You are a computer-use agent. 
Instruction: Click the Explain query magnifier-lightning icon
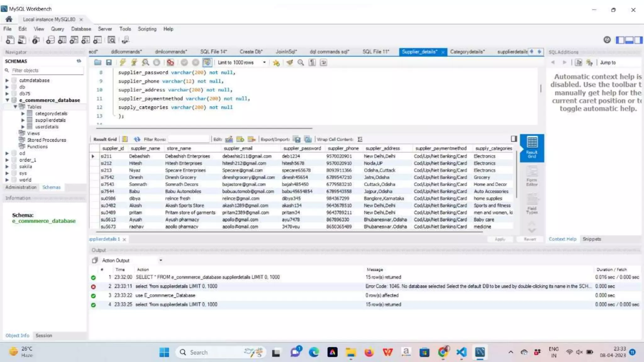point(145,62)
